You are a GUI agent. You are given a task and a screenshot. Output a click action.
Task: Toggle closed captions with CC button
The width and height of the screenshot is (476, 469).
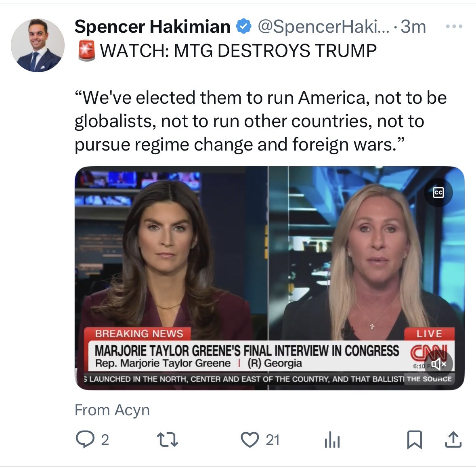coord(438,193)
